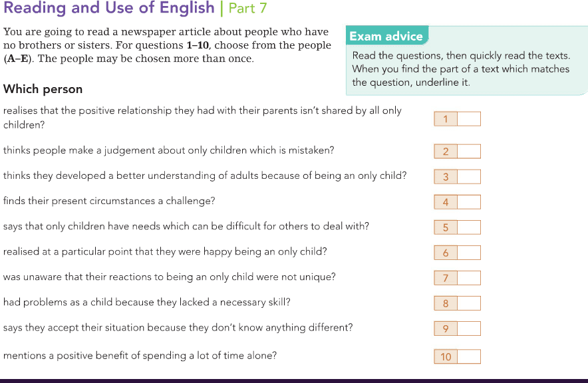Image resolution: width=588 pixels, height=383 pixels.
Task: Click the question 'finds their present circumstances a challenge?'
Action: tap(109, 201)
